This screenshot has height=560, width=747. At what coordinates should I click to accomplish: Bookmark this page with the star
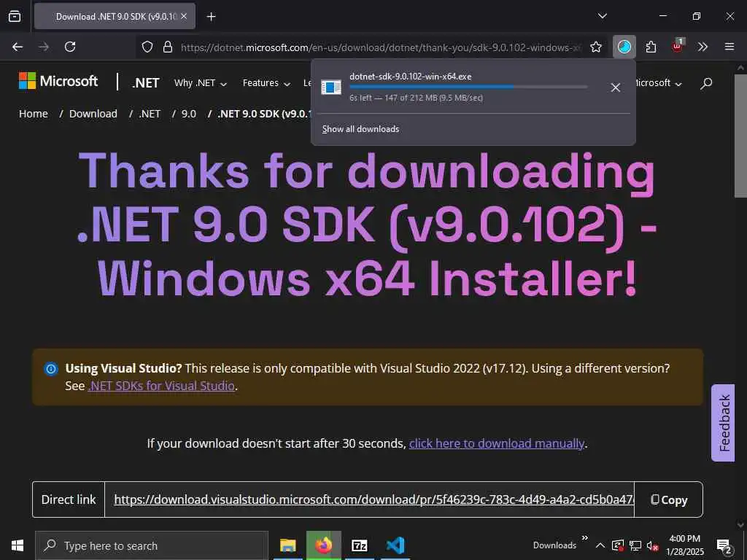(595, 47)
